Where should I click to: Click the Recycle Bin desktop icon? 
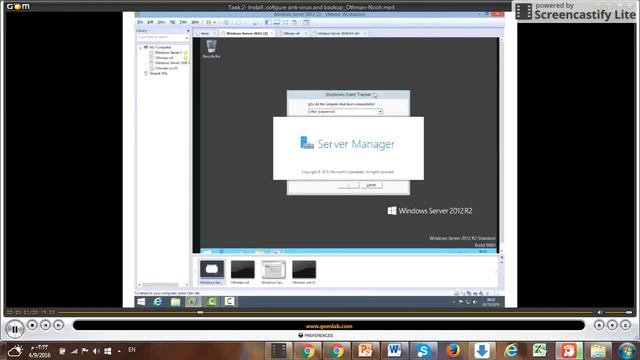(x=211, y=49)
